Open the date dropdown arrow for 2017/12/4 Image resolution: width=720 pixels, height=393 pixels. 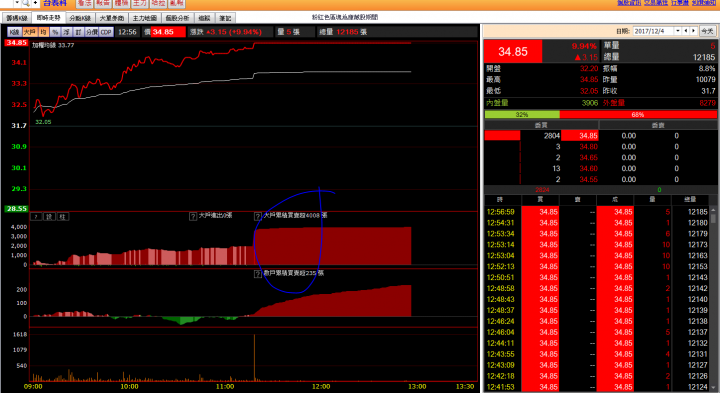pos(677,31)
